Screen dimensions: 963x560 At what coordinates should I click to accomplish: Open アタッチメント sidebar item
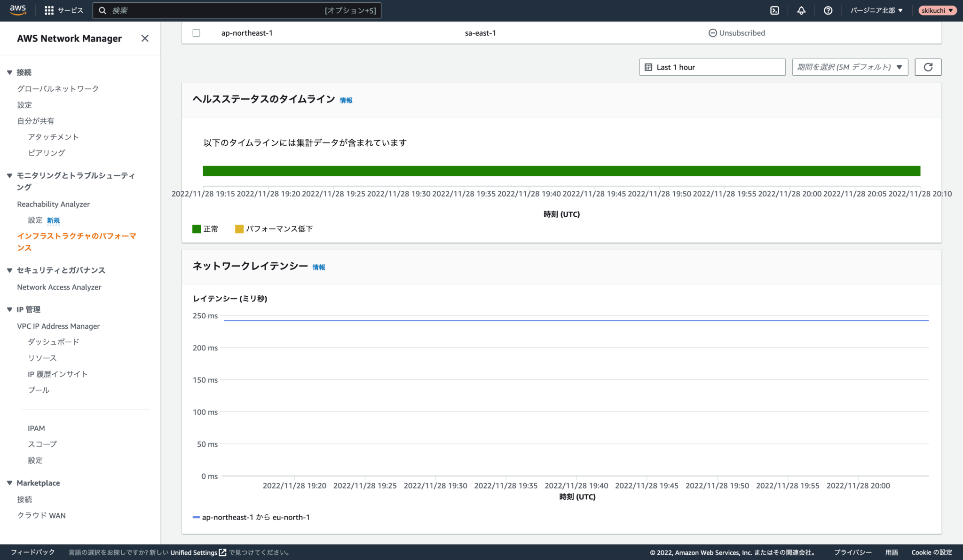[53, 137]
